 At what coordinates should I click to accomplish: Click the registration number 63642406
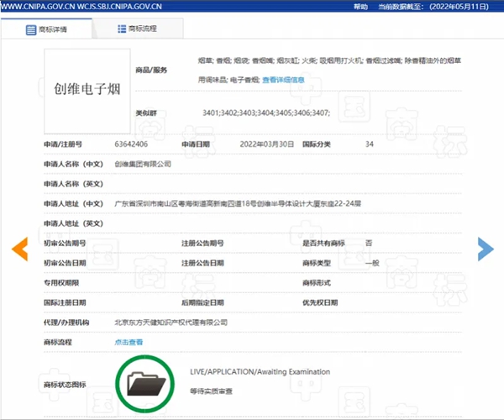point(131,144)
